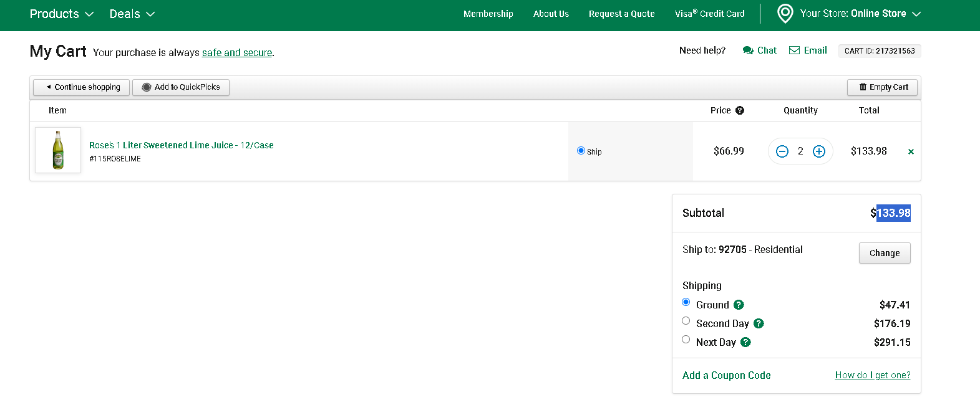Click the quantity value 2 field

[x=800, y=151]
